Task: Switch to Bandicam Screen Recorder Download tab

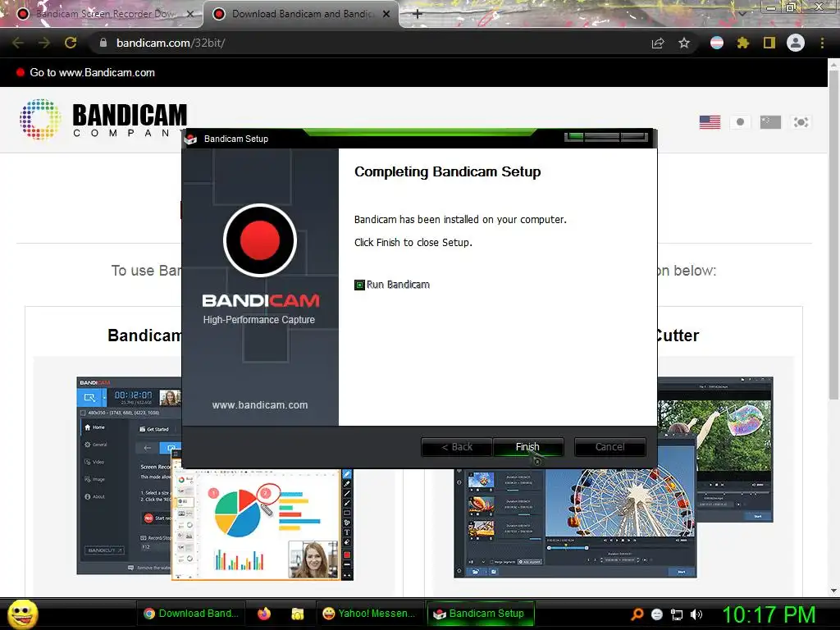Action: 104,14
